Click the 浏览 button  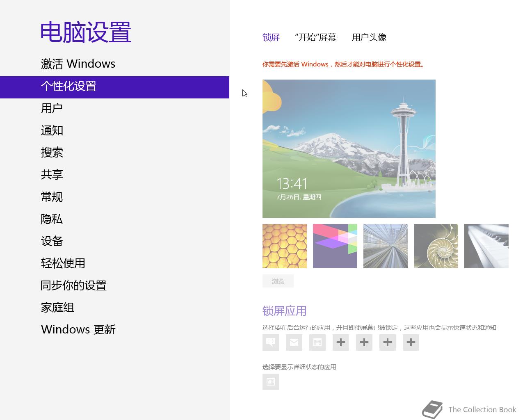coord(278,281)
